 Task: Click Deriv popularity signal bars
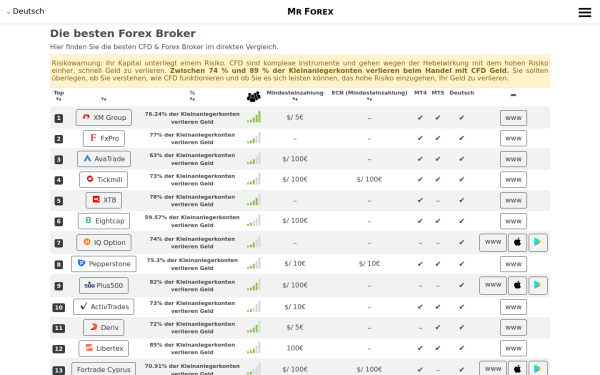pyautogui.click(x=254, y=327)
